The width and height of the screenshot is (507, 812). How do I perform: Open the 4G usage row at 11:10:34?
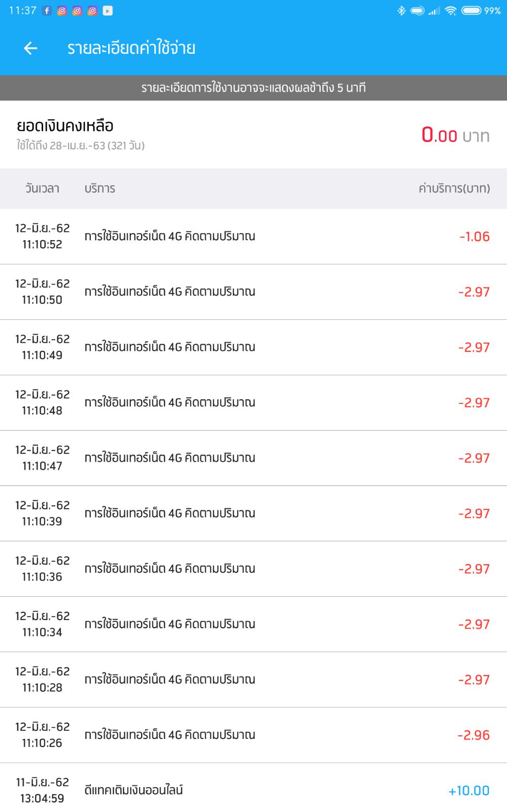pos(253,624)
